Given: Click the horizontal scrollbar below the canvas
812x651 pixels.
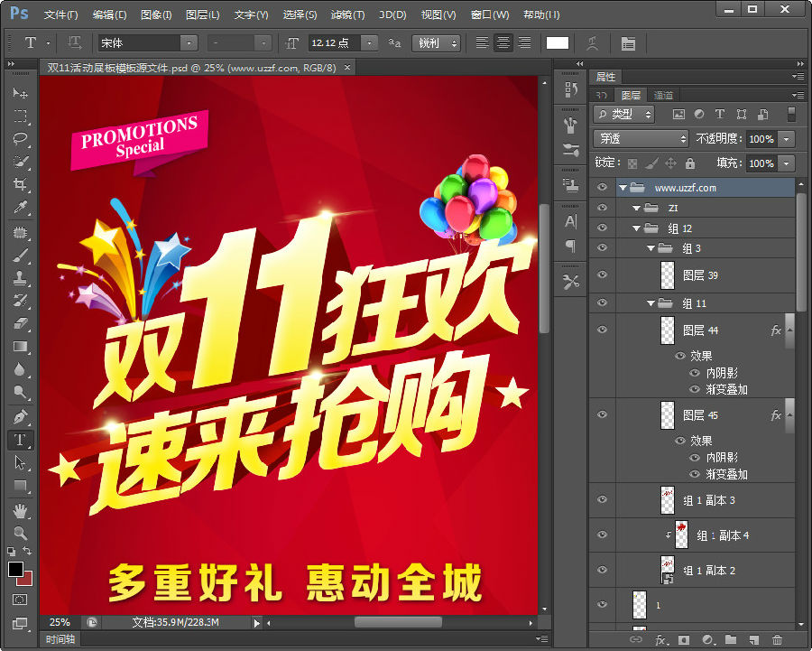Looking at the screenshot, I should point(397,622).
